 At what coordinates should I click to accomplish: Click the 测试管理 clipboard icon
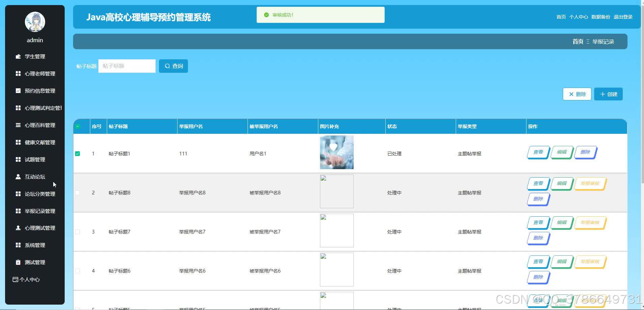[x=18, y=262]
